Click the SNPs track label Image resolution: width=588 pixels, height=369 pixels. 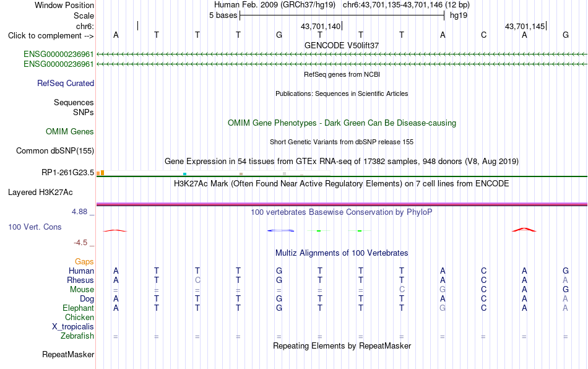tap(84, 112)
